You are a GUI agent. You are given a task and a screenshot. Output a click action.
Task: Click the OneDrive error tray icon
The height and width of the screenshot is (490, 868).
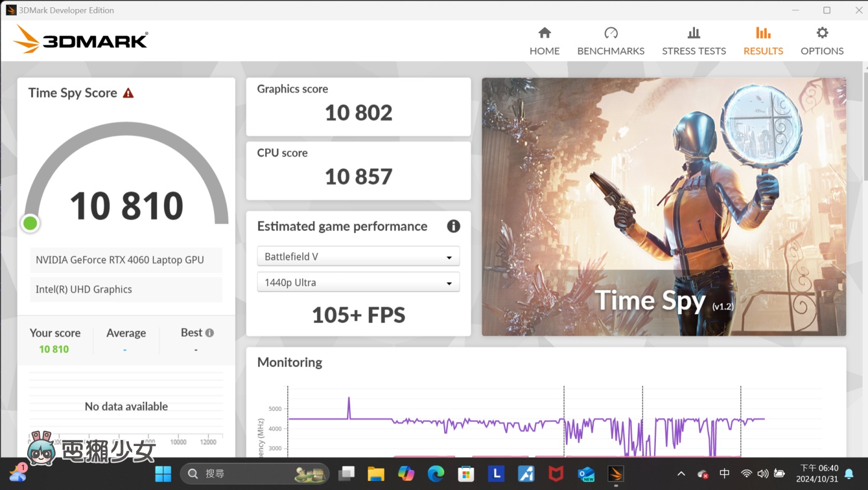click(703, 474)
